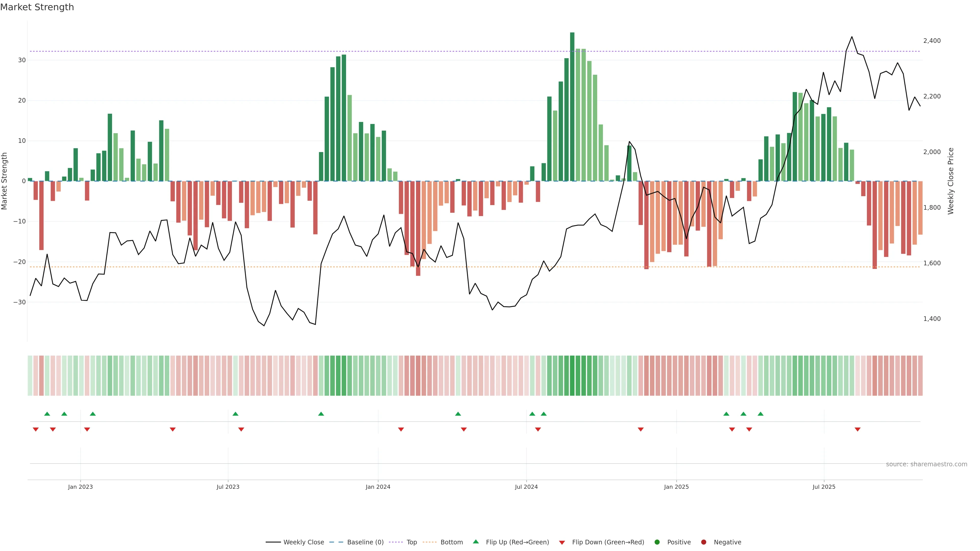The image size is (980, 551).
Task: Click the flip-down marker just after Jan 2024
Action: click(x=401, y=429)
